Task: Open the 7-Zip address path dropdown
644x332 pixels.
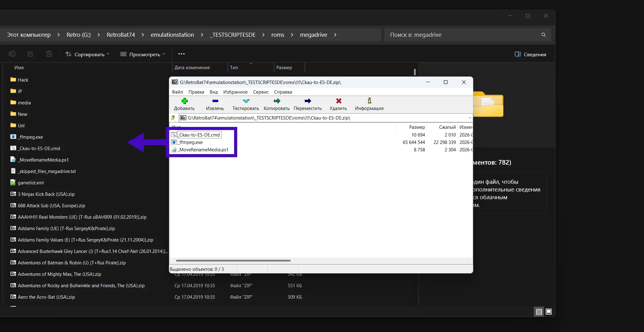Action: tap(469, 118)
